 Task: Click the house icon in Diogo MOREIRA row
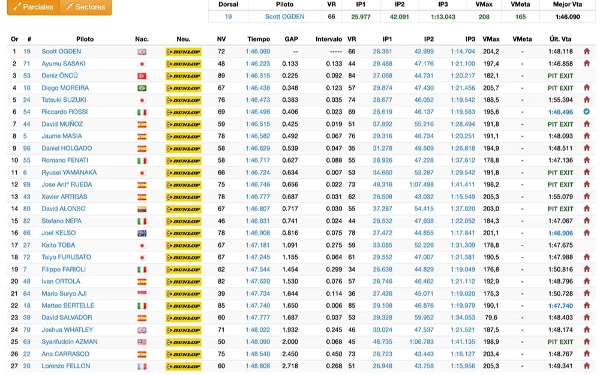click(587, 88)
